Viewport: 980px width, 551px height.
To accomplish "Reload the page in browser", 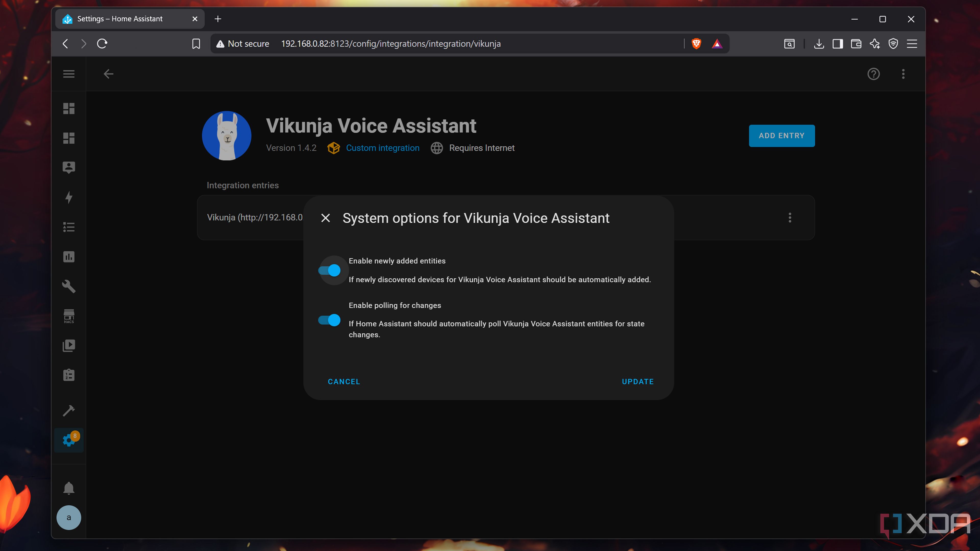I will [102, 44].
